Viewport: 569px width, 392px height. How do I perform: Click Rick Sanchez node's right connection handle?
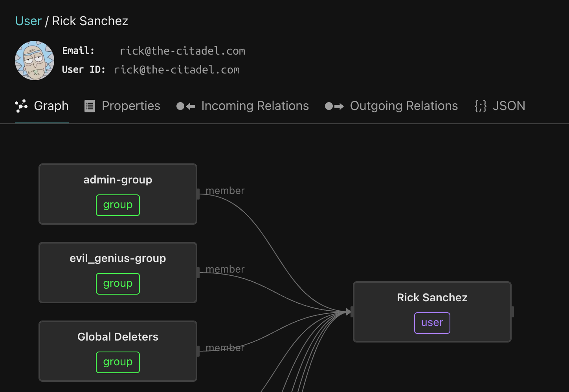(x=512, y=312)
